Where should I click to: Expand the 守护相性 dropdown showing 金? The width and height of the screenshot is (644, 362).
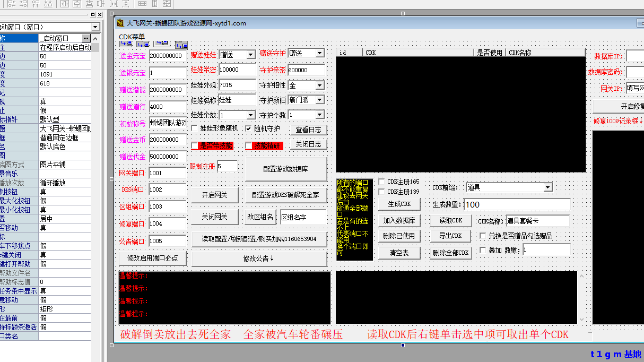click(319, 85)
